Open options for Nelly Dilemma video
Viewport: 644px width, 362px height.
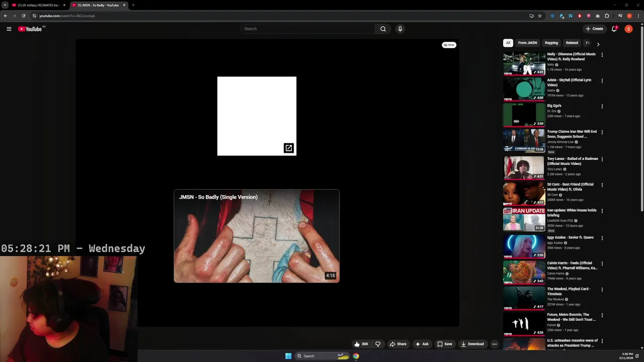pyautogui.click(x=602, y=55)
